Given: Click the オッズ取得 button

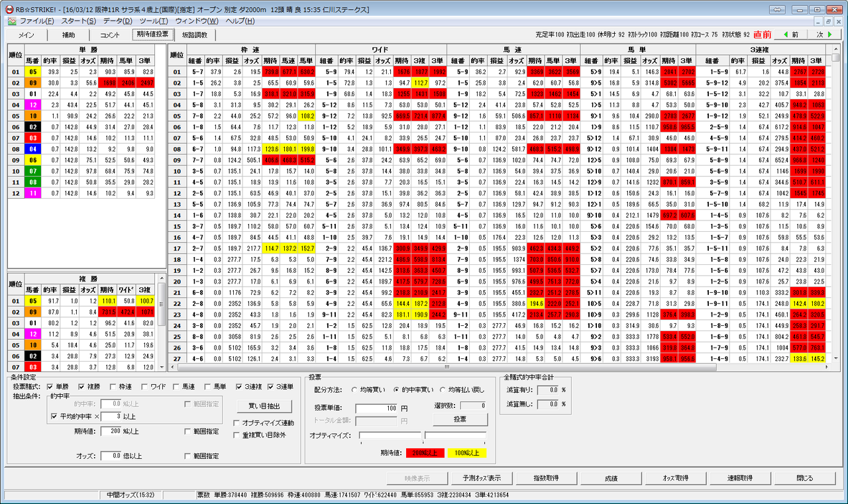Looking at the screenshot, I should tap(676, 478).
